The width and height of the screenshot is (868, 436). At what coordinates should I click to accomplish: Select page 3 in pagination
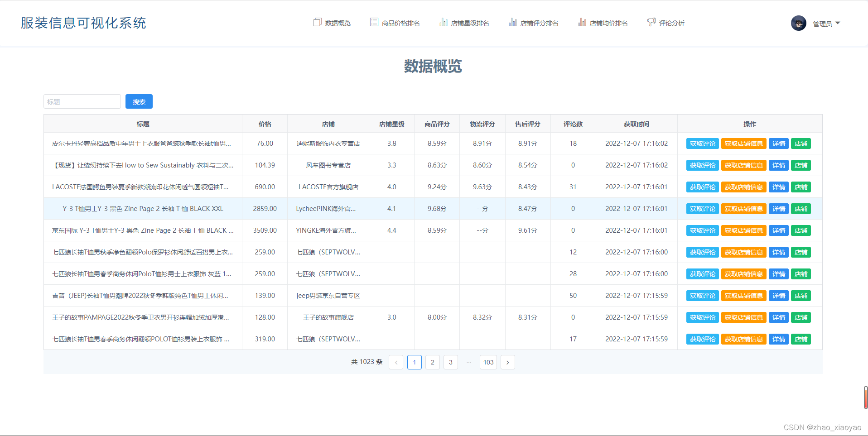click(450, 362)
